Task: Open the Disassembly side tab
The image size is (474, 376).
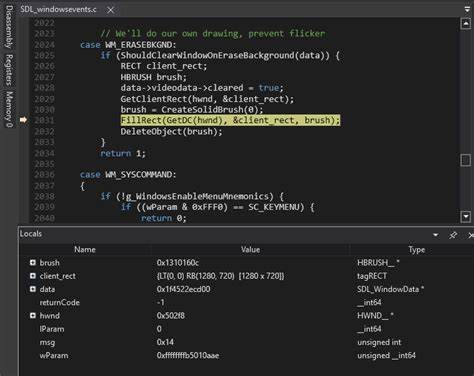Action: coord(9,27)
